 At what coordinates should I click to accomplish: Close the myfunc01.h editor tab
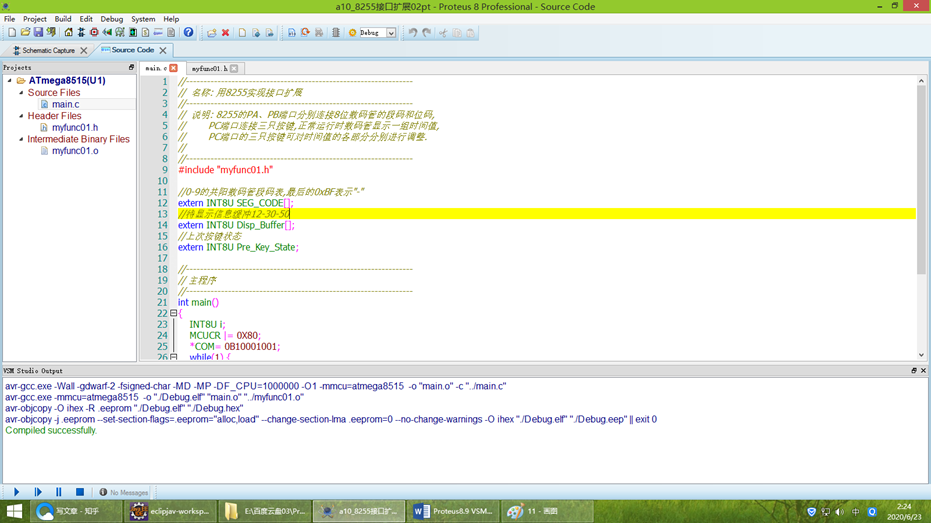[x=234, y=68]
